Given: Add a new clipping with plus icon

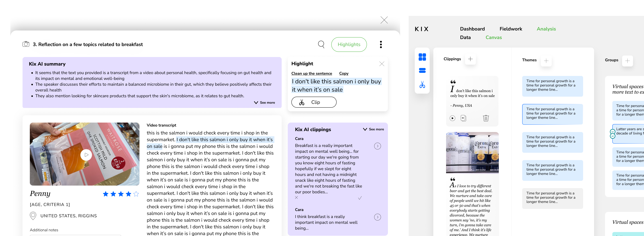Looking at the screenshot, I should (470, 59).
